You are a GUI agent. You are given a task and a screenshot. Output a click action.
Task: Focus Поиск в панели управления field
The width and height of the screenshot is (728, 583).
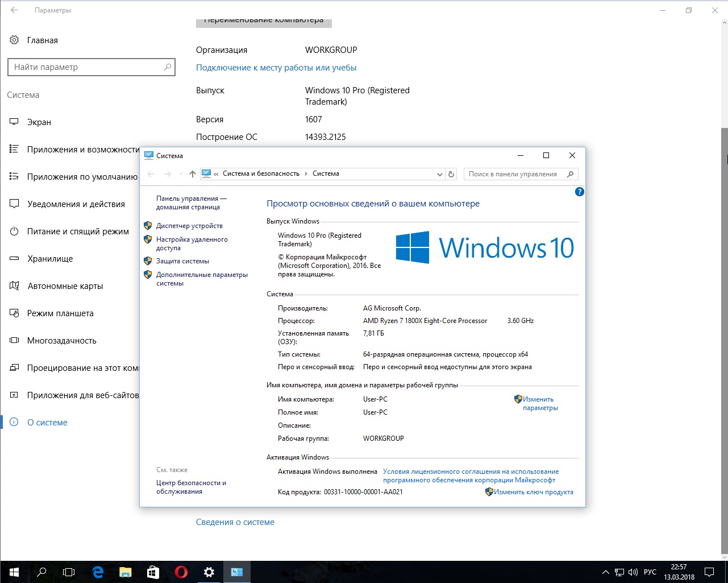(521, 174)
